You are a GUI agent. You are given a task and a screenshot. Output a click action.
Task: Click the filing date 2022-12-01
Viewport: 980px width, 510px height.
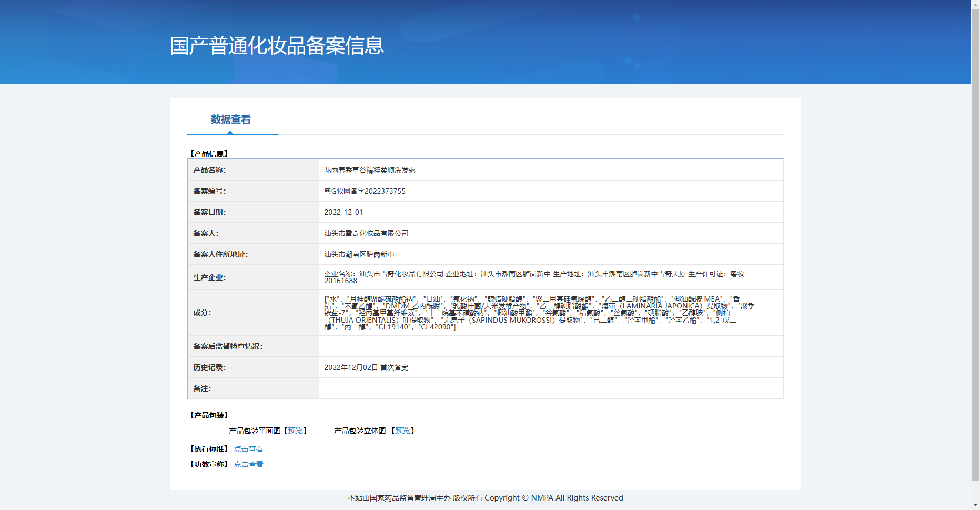point(343,212)
